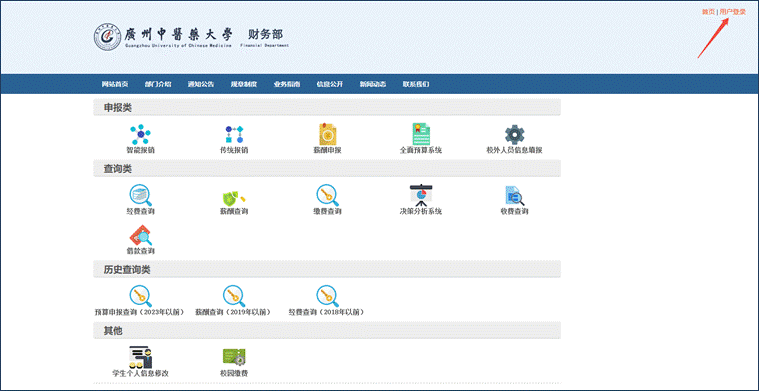
Task: Open the 校园缴费 campus payment icon
Action: tap(234, 357)
